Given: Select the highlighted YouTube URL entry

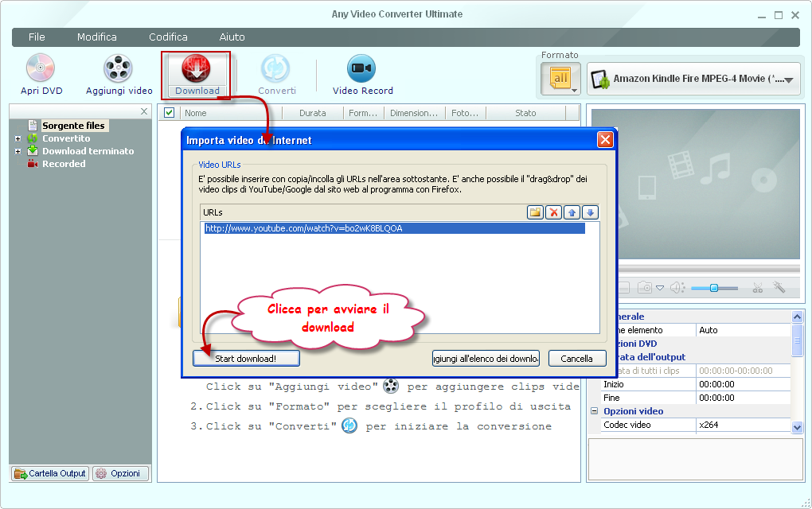Looking at the screenshot, I should [395, 228].
